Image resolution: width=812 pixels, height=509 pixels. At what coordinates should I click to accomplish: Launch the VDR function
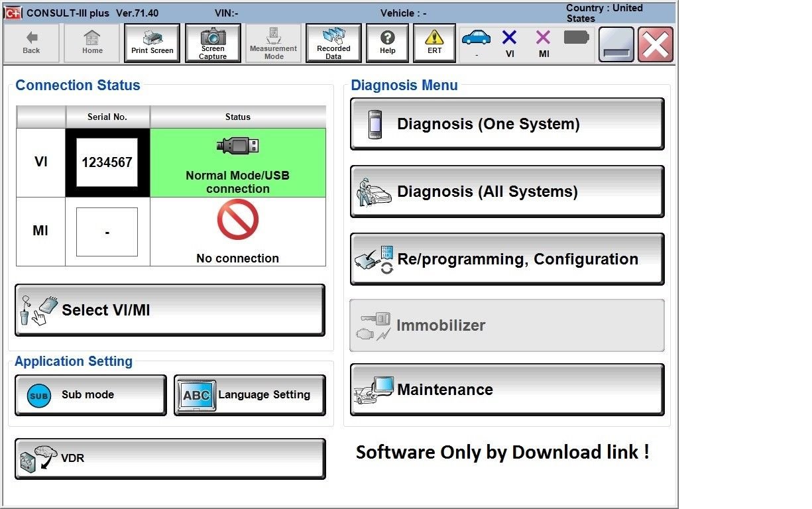click(x=170, y=459)
